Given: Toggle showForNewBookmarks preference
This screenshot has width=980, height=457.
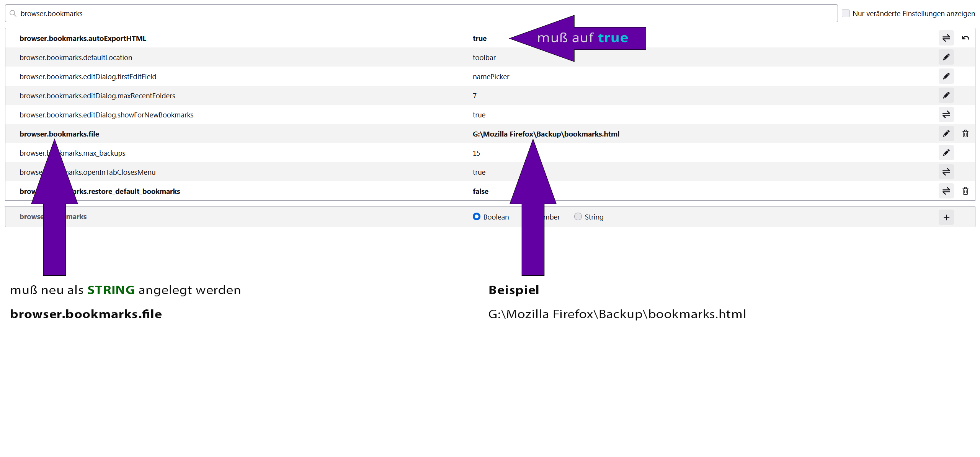Looking at the screenshot, I should 946,115.
